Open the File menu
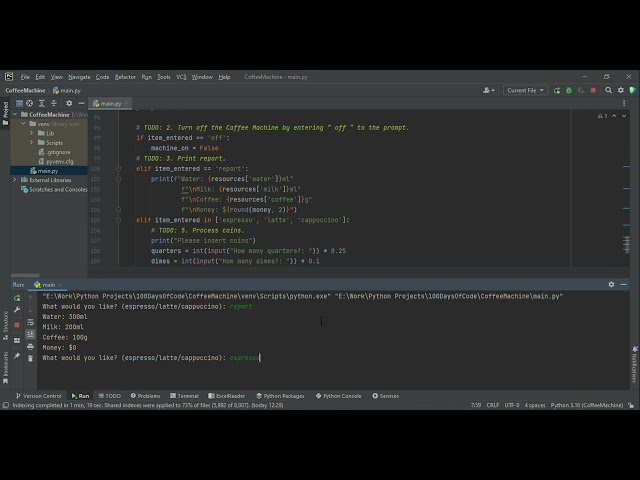This screenshot has height=480, width=640. pos(25,77)
